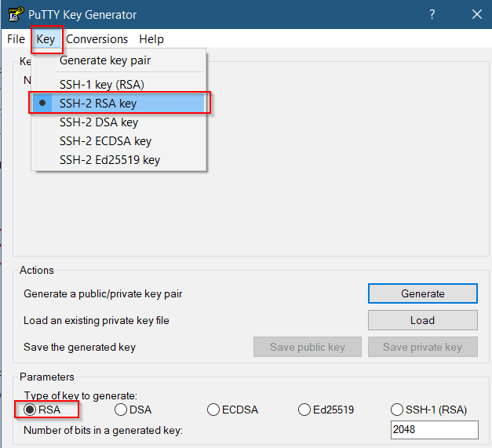Open the Help menu

tap(151, 39)
